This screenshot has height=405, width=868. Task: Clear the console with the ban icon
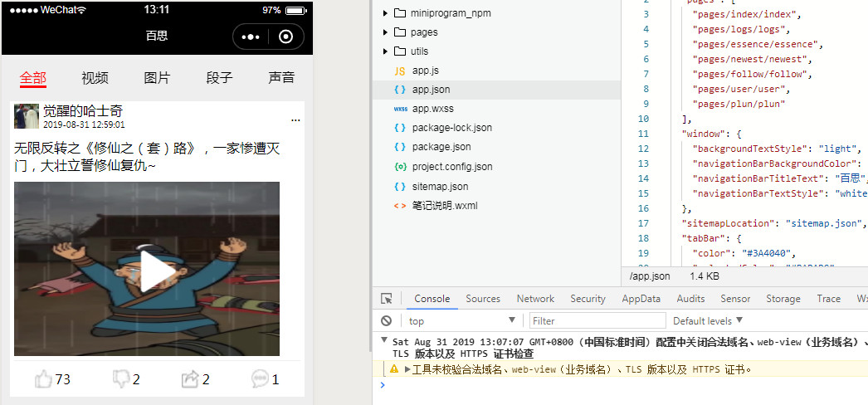(387, 321)
